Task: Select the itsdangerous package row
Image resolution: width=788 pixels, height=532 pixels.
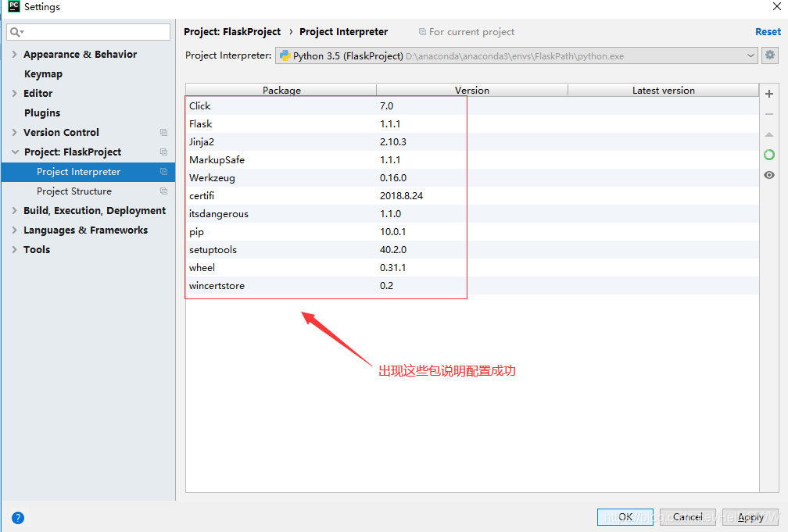Action: point(472,214)
